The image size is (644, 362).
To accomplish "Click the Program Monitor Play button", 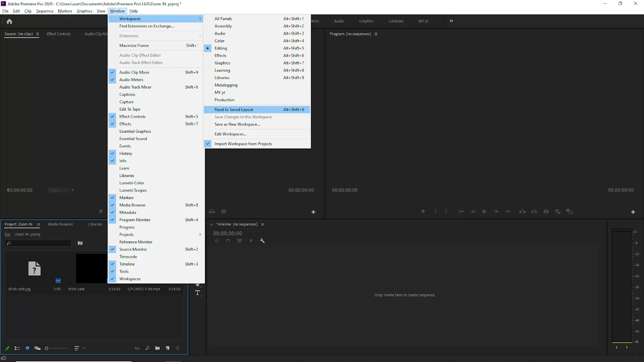I will pos(485,212).
